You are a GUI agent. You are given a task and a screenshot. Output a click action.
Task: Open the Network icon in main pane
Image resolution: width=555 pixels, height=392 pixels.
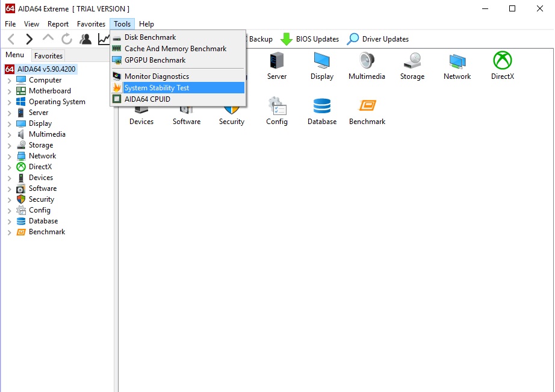[x=457, y=66]
